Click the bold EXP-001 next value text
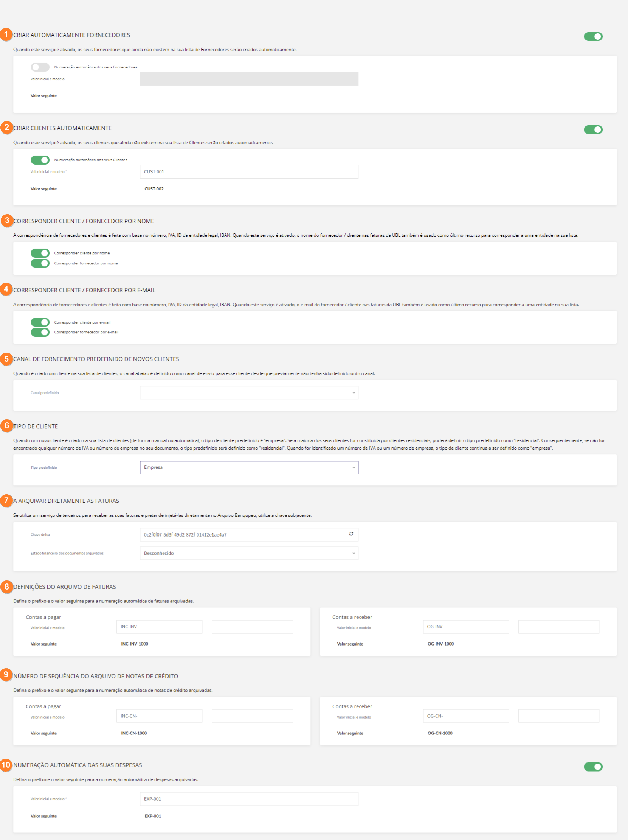 [152, 816]
